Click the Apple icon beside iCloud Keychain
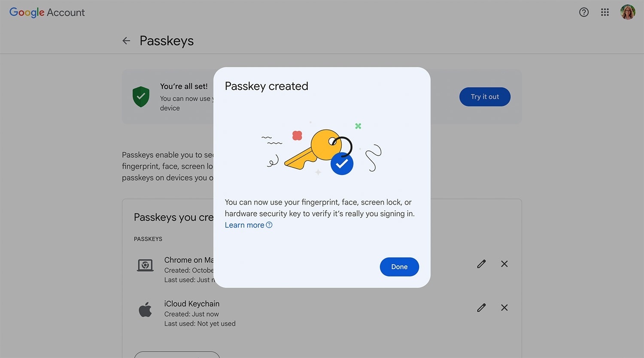The height and width of the screenshot is (358, 644). click(x=145, y=309)
